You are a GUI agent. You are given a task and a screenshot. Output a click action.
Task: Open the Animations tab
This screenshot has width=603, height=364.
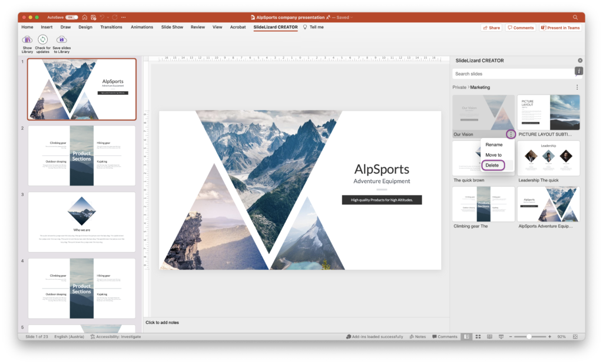[x=142, y=27]
